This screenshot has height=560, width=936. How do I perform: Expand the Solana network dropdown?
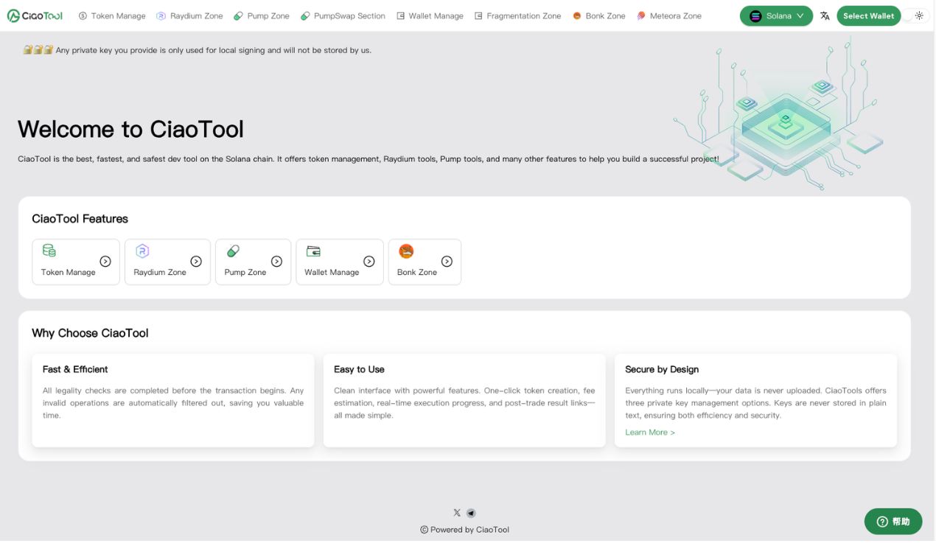[x=776, y=15]
